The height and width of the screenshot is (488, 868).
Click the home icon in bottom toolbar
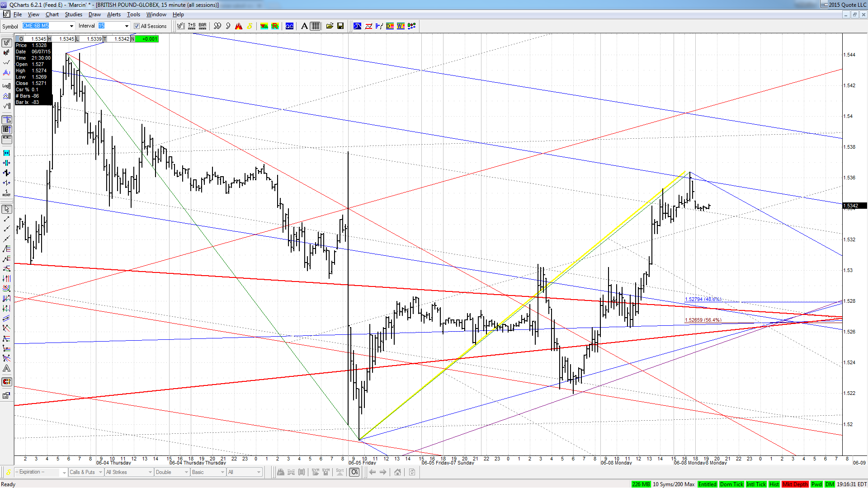(x=397, y=472)
